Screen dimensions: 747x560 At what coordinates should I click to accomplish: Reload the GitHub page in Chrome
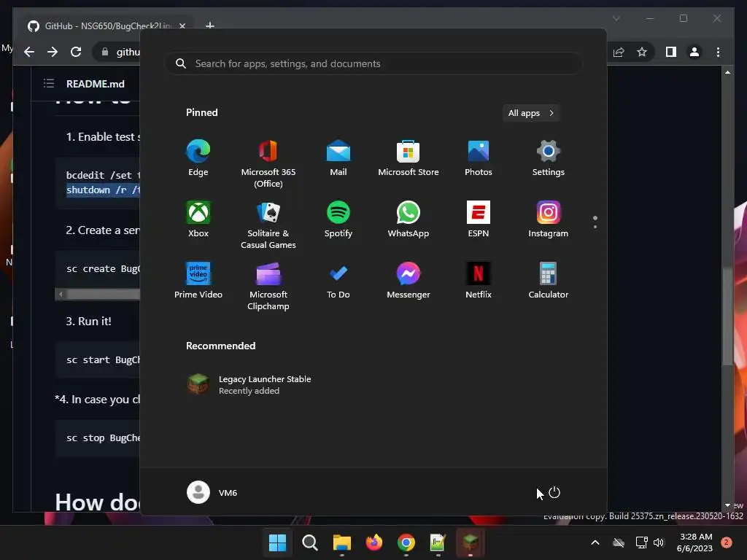[x=76, y=52]
